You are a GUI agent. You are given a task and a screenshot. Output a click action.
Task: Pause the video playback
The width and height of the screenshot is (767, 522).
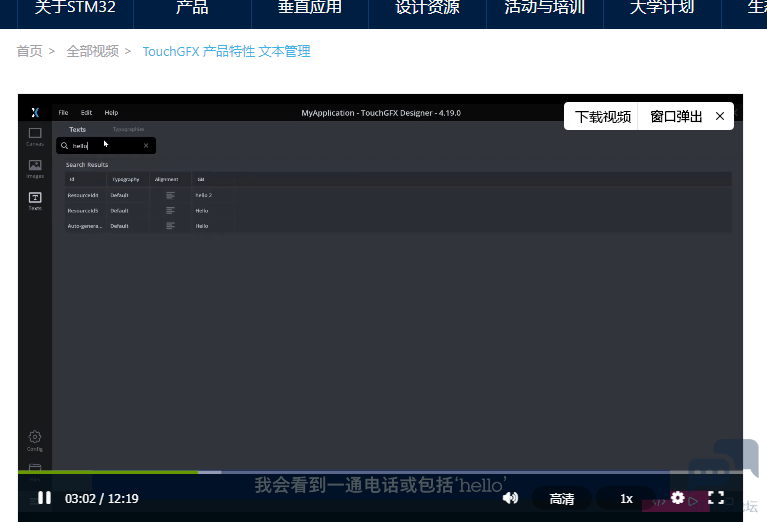click(45, 498)
